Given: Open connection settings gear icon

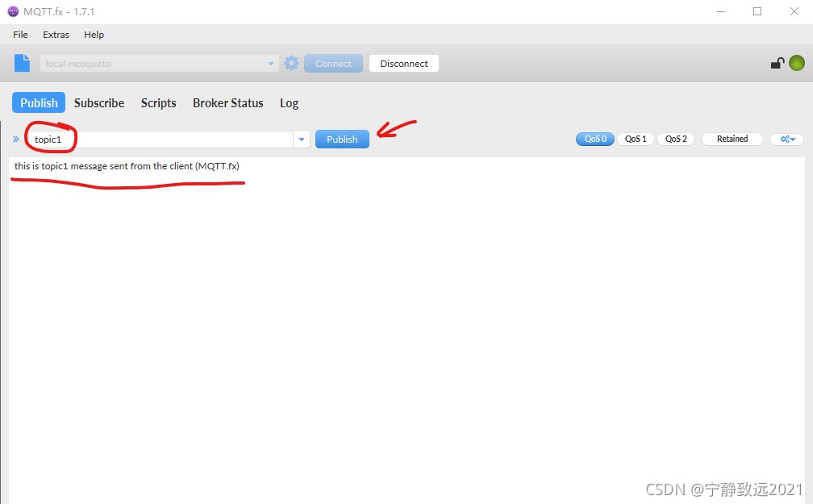Looking at the screenshot, I should [x=291, y=63].
